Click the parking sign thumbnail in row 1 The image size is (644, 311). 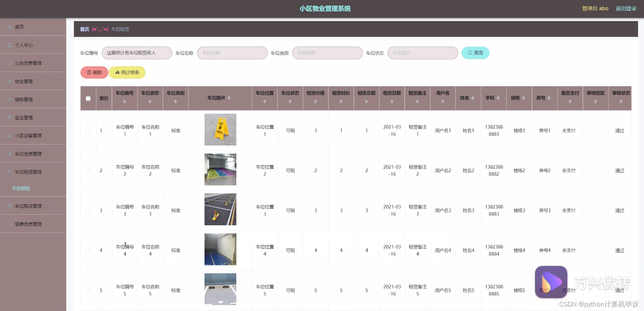tap(220, 130)
